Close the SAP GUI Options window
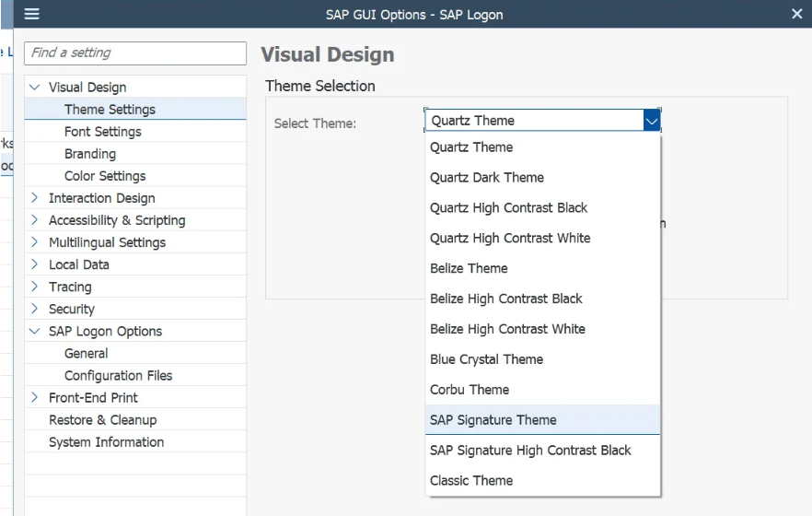The width and height of the screenshot is (812, 516). pos(797,14)
